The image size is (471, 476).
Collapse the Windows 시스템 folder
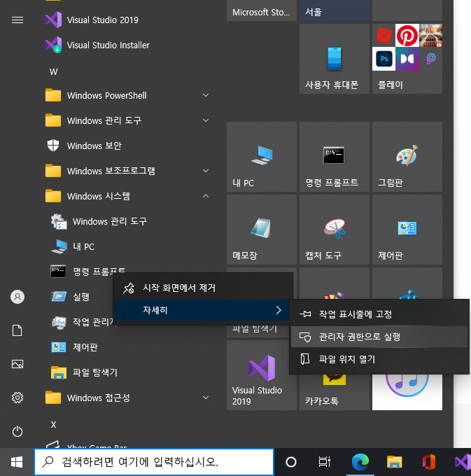tap(126, 197)
